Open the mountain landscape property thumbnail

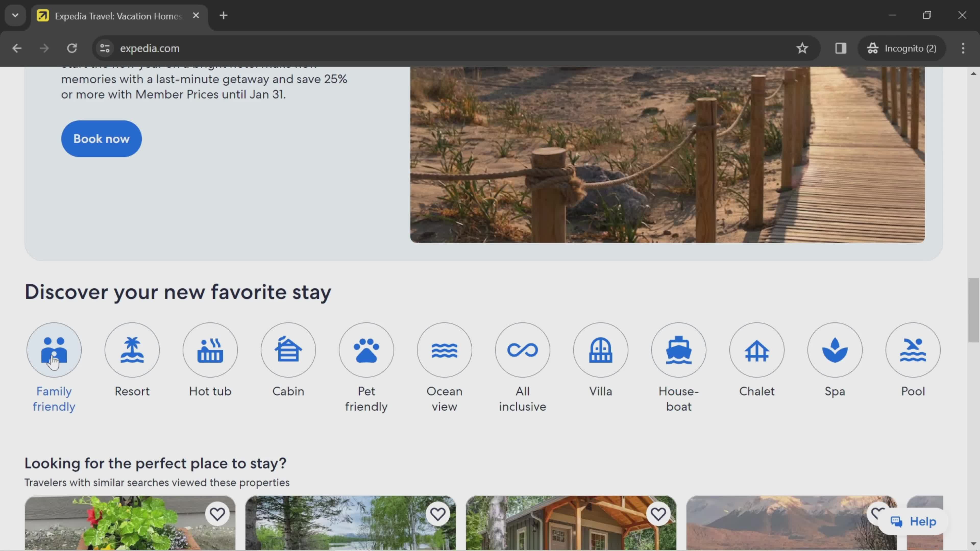[x=791, y=522]
